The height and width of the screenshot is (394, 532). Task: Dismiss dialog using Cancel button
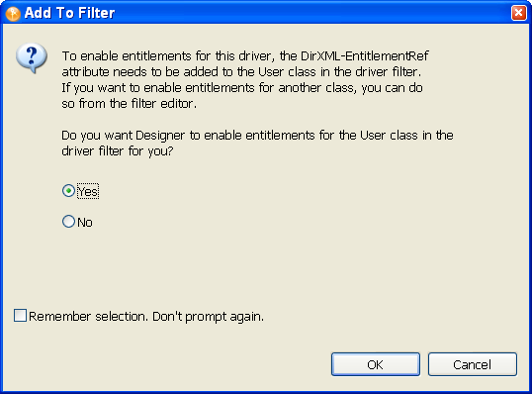tap(473, 364)
